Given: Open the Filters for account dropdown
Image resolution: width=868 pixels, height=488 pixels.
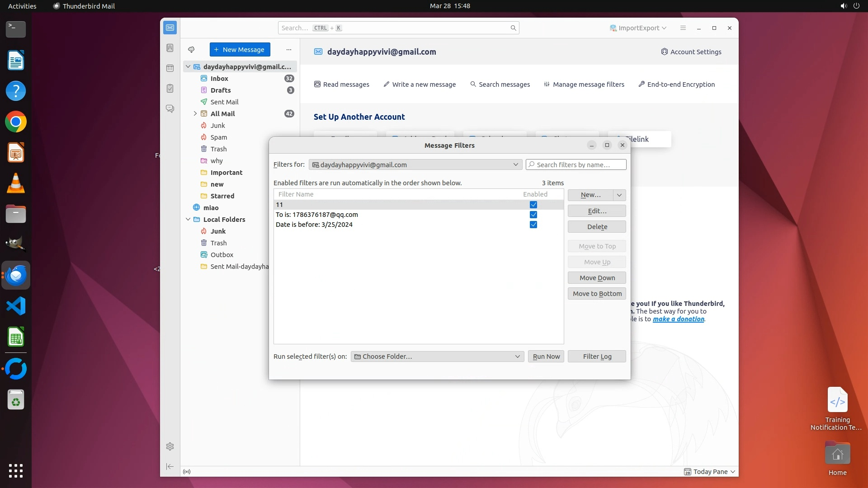Looking at the screenshot, I should (415, 165).
